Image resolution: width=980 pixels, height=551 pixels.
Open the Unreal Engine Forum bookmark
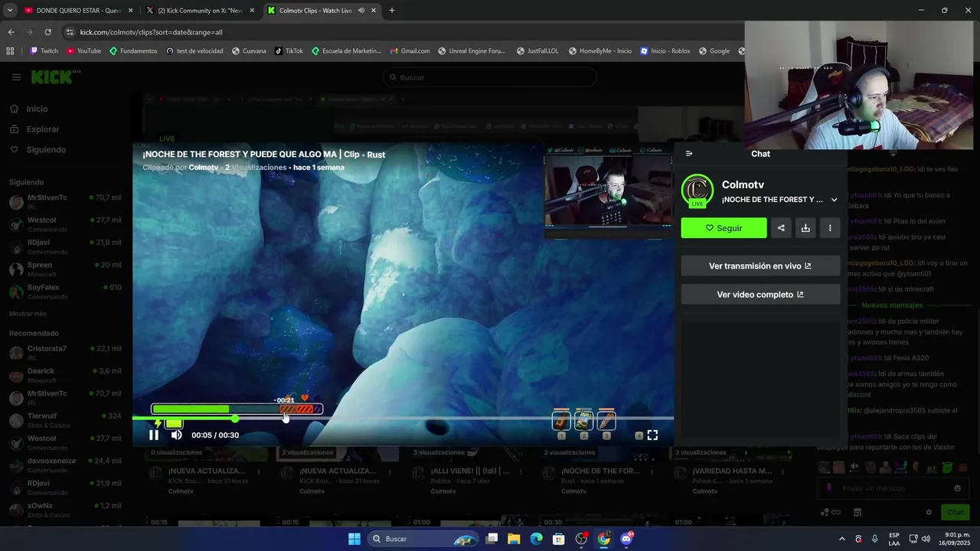click(x=472, y=51)
